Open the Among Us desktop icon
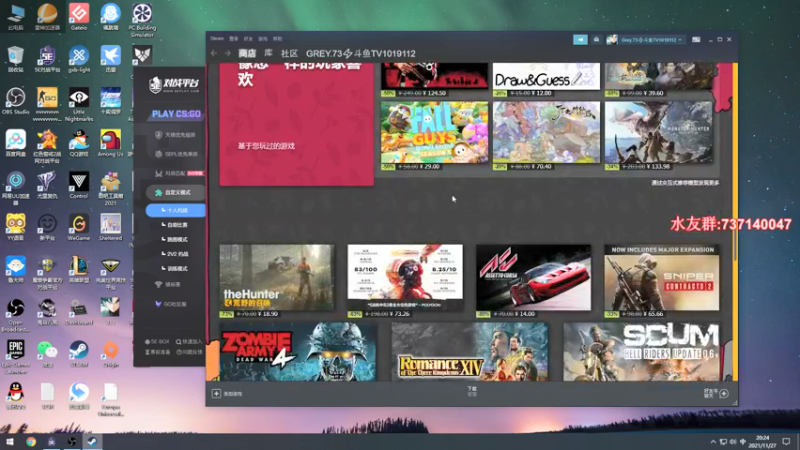This screenshot has height=450, width=800. tap(111, 143)
